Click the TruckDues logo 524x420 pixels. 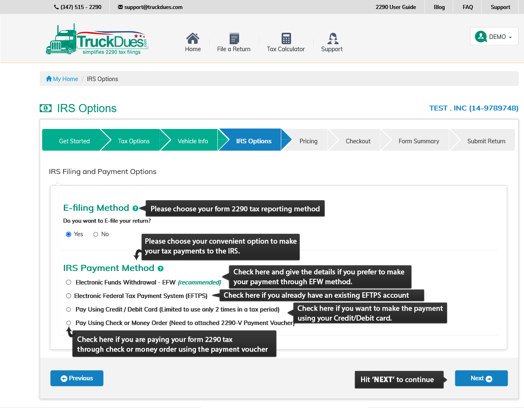pos(97,40)
